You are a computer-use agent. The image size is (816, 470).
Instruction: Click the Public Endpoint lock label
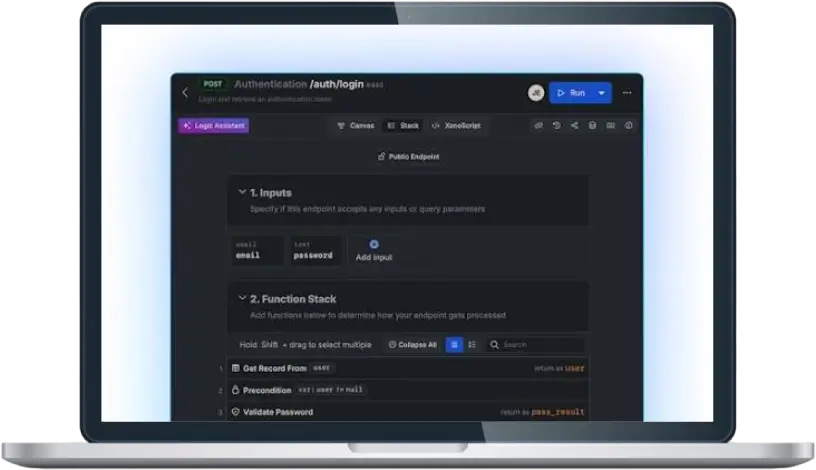tap(409, 157)
